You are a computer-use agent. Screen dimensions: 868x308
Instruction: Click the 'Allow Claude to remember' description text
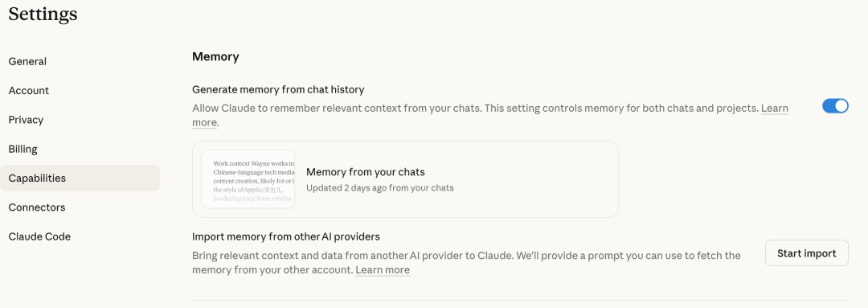point(490,115)
